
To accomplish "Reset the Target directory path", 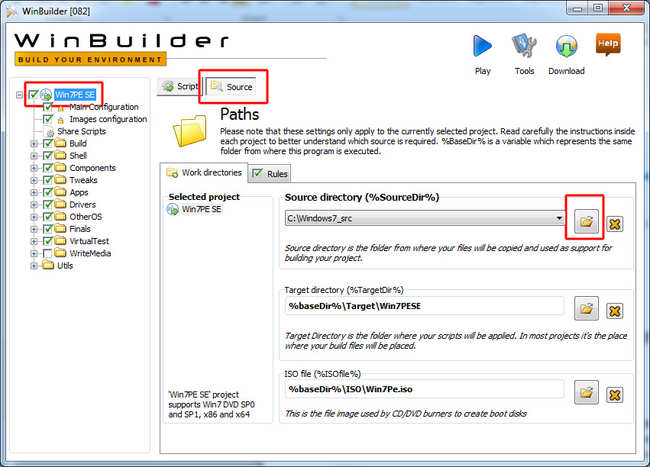I will coord(615,311).
